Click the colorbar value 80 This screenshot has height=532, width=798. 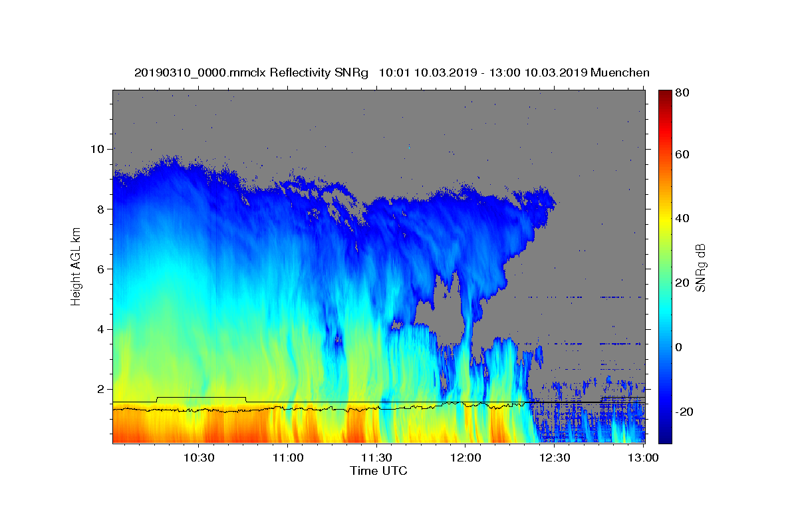click(682, 93)
